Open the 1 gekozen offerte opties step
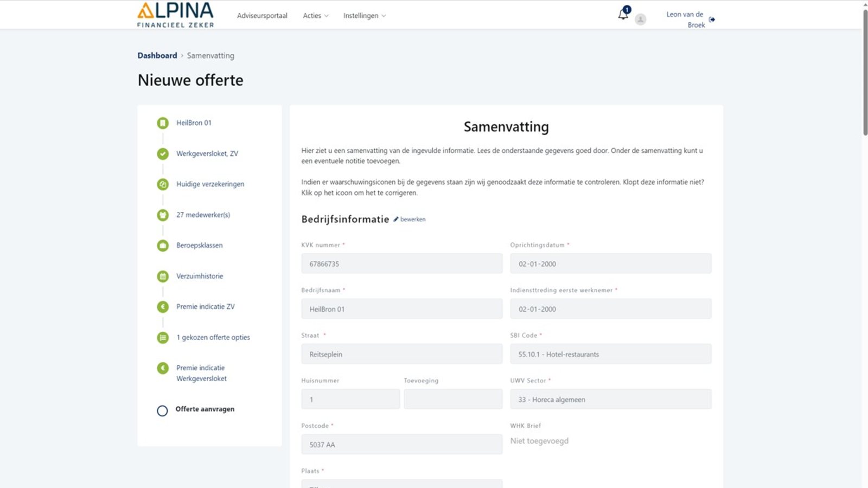The image size is (868, 488). click(213, 337)
